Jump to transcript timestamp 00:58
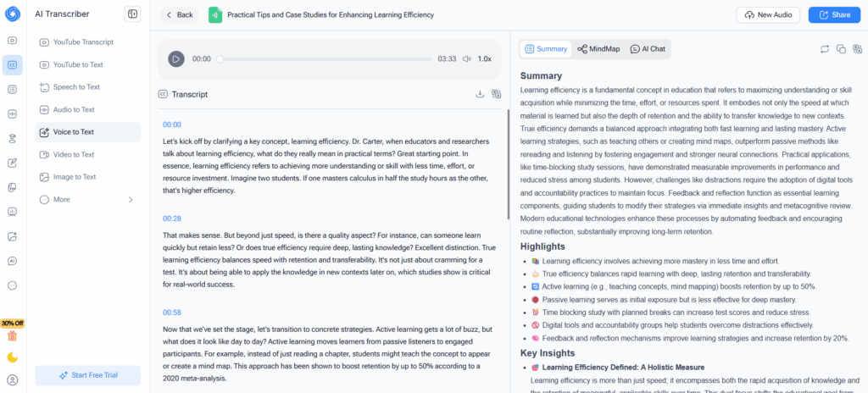Screen dimensions: 868x393 pos(171,313)
